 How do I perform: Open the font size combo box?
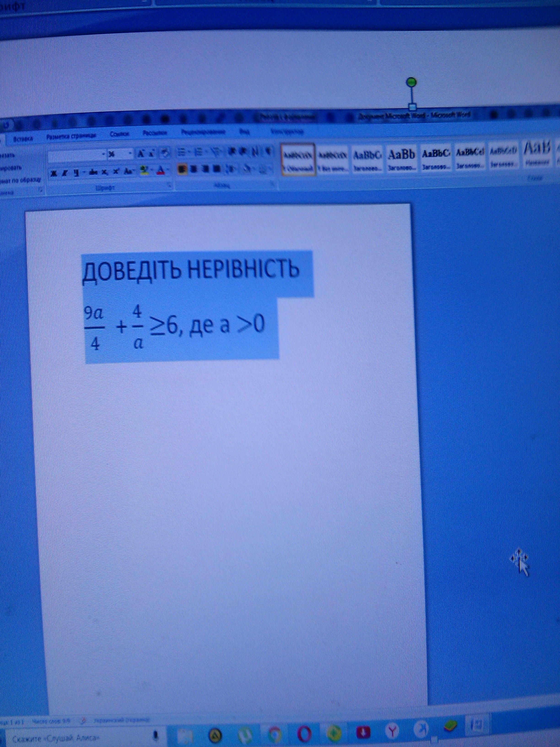(120, 154)
